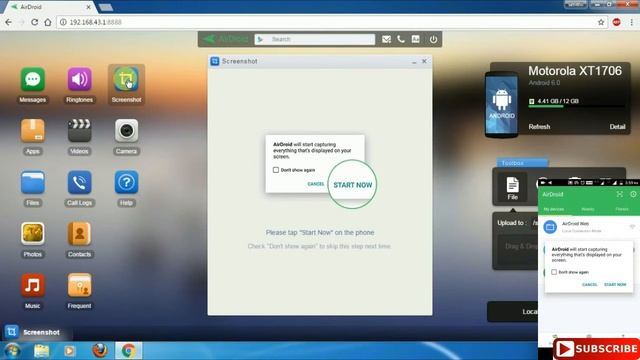Open the Videos icon
The width and height of the screenshot is (640, 360).
pos(80,131)
